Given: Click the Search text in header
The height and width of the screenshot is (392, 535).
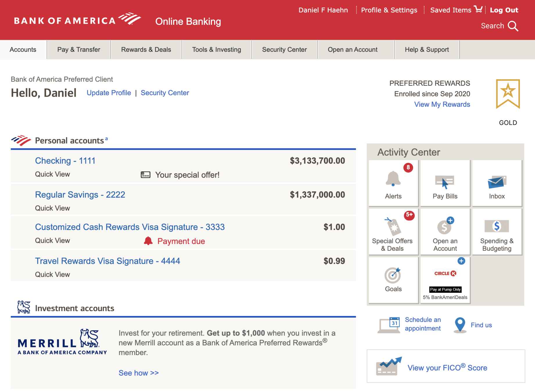Looking at the screenshot, I should pyautogui.click(x=492, y=26).
